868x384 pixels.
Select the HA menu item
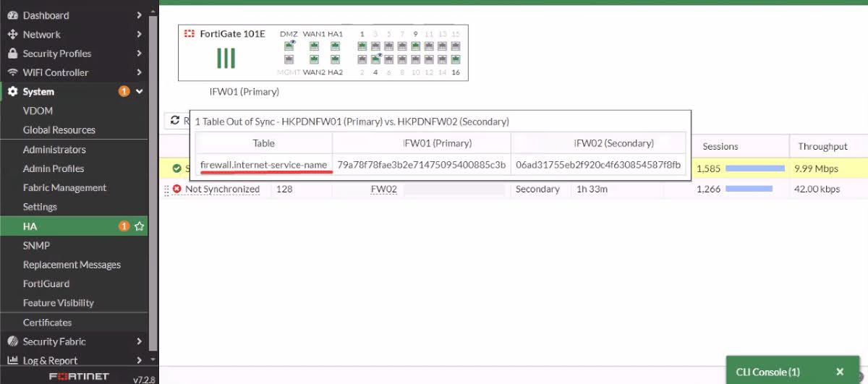[74, 226]
